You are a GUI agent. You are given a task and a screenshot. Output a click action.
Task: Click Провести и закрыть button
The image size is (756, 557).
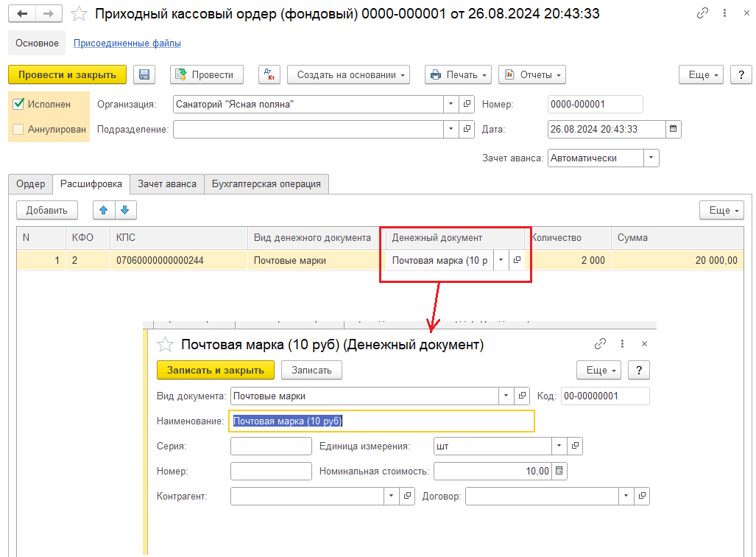tap(68, 75)
